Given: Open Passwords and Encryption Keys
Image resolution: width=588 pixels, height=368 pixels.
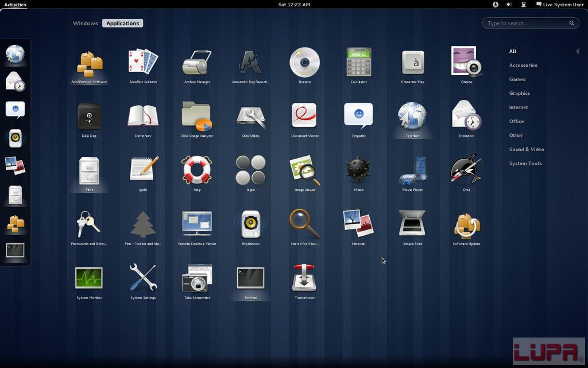Looking at the screenshot, I should [89, 228].
